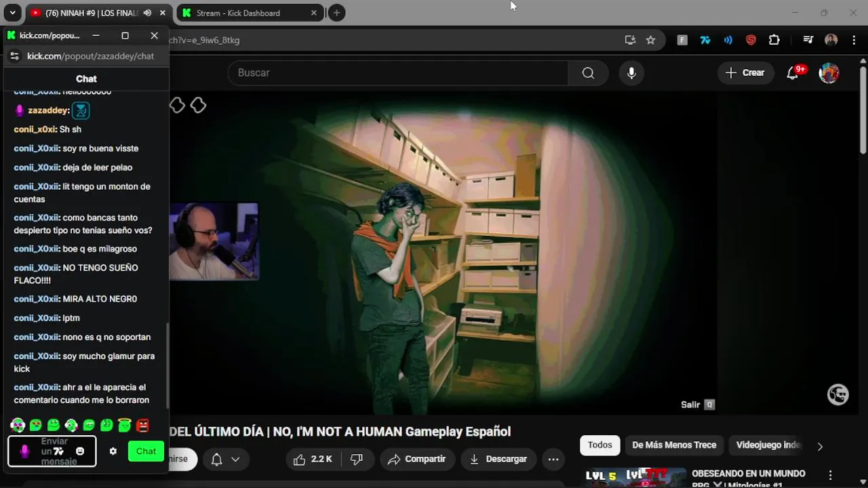The height and width of the screenshot is (488, 868).
Task: Click the Descargar download button
Action: 498,459
